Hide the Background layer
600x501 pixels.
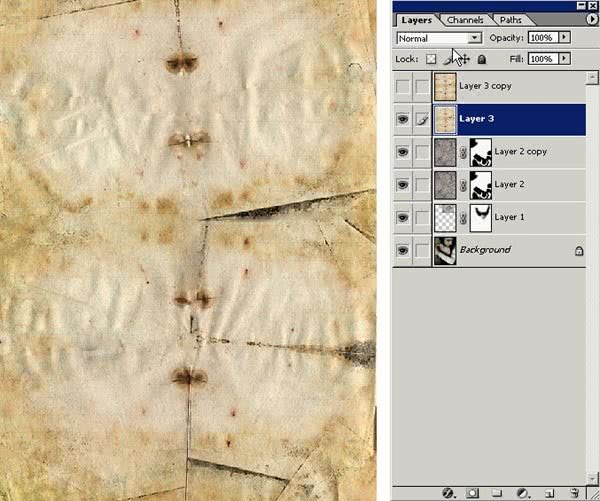[404, 250]
